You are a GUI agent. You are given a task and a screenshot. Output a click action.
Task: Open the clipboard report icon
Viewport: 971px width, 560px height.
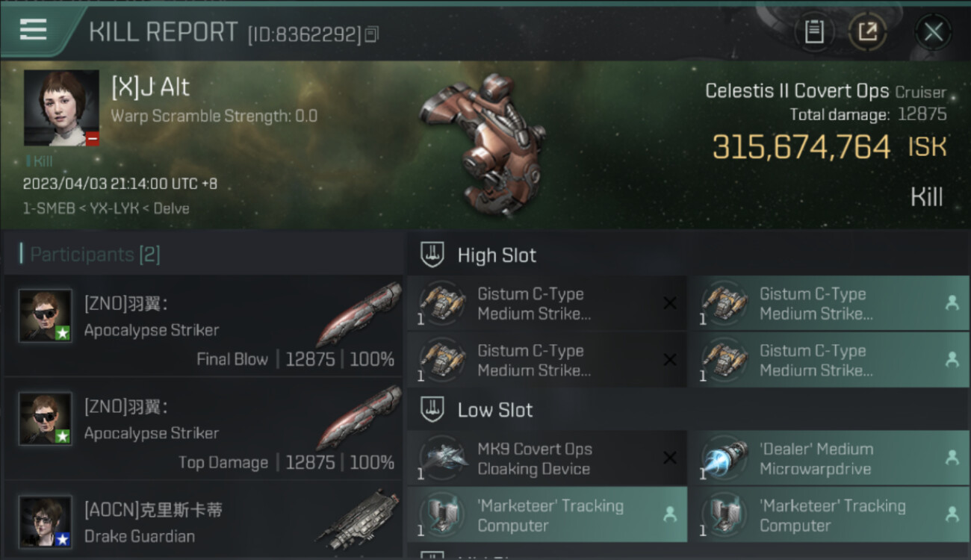(x=814, y=32)
